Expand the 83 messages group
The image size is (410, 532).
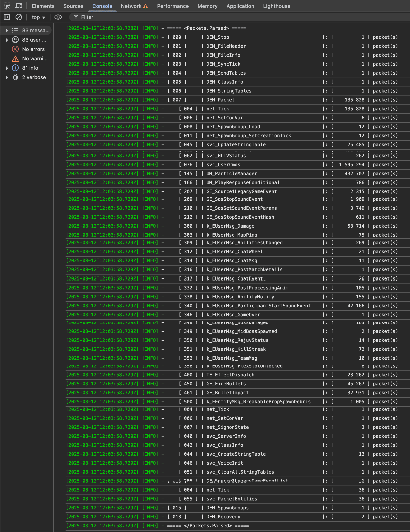pos(7,30)
